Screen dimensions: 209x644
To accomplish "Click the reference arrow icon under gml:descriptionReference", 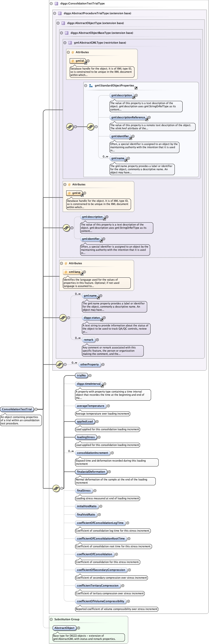I will point(147,120).
